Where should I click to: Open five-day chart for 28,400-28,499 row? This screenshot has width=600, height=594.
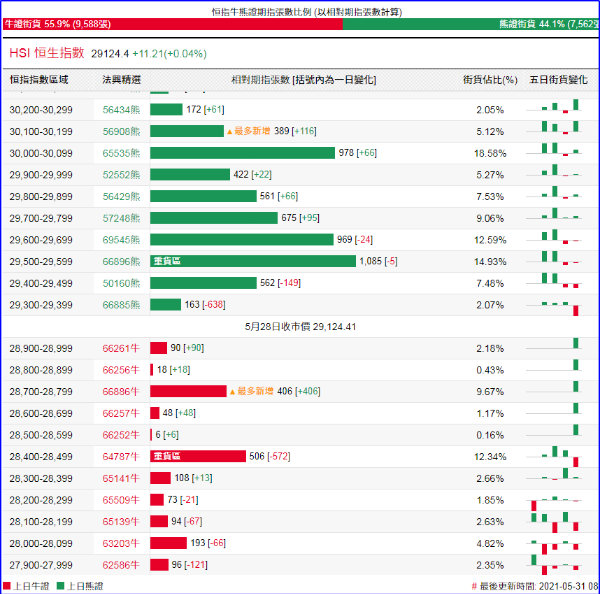pyautogui.click(x=554, y=457)
